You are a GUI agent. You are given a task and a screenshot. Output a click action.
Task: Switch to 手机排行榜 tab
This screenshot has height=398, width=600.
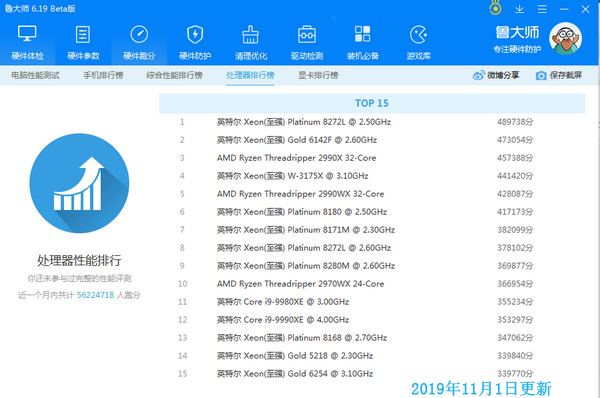coord(103,75)
